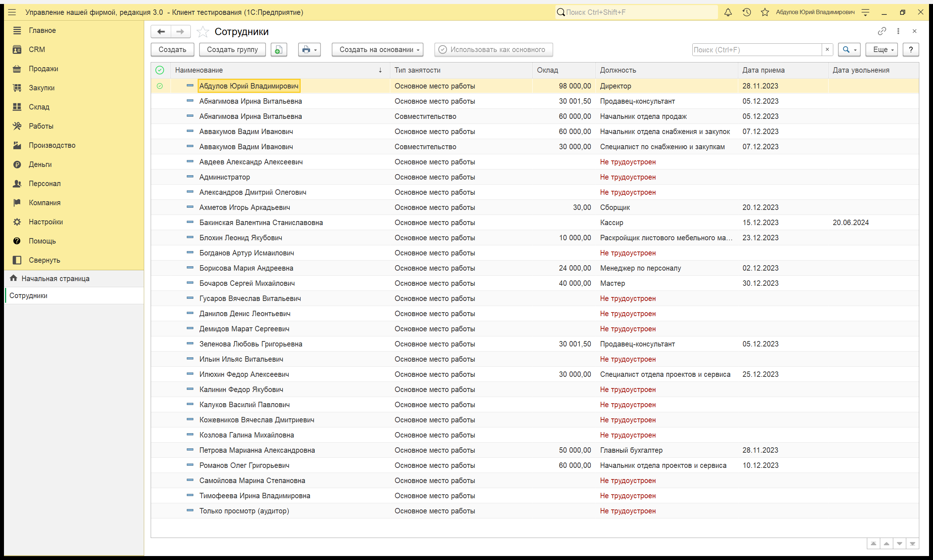Open notifications bell icon

(x=728, y=12)
